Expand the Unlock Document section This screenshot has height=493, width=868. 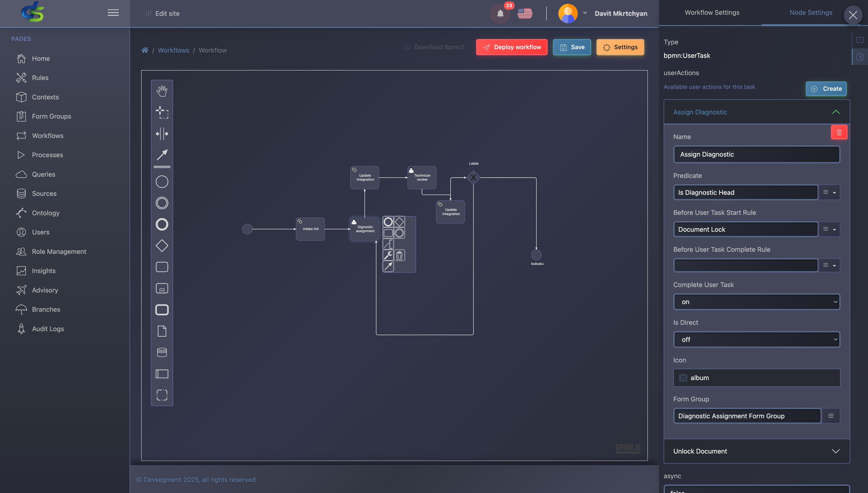coord(757,451)
